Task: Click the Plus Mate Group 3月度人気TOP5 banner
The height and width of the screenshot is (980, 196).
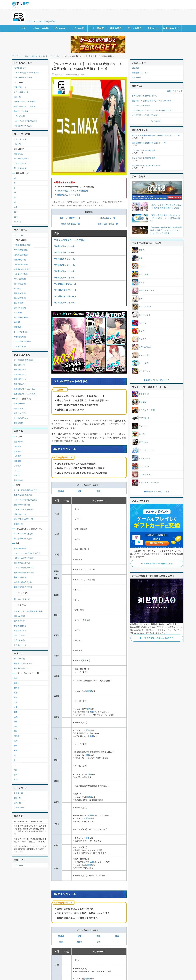Action: tap(89, 342)
